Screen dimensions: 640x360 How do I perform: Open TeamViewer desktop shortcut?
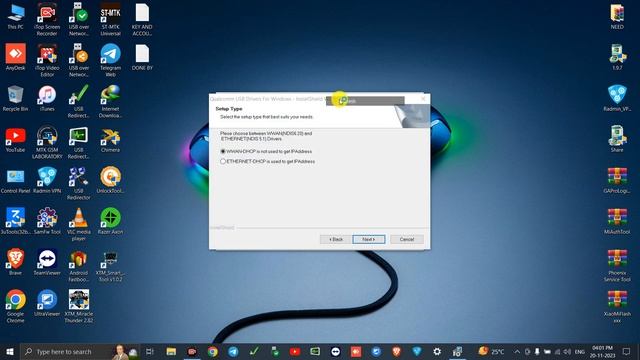click(47, 262)
